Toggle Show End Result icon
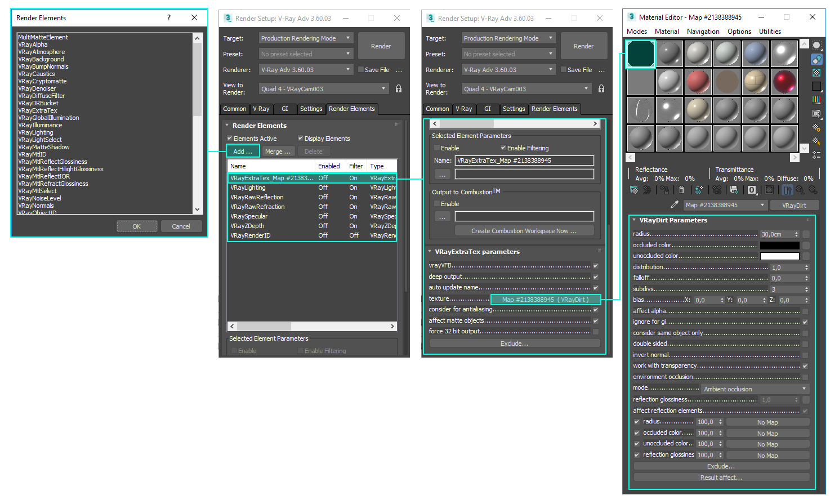 click(x=787, y=190)
